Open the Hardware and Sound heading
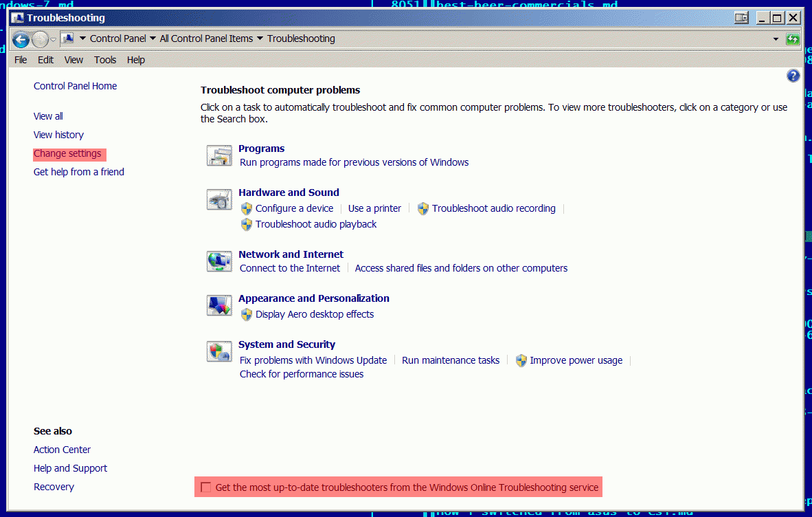This screenshot has height=517, width=812. [289, 192]
